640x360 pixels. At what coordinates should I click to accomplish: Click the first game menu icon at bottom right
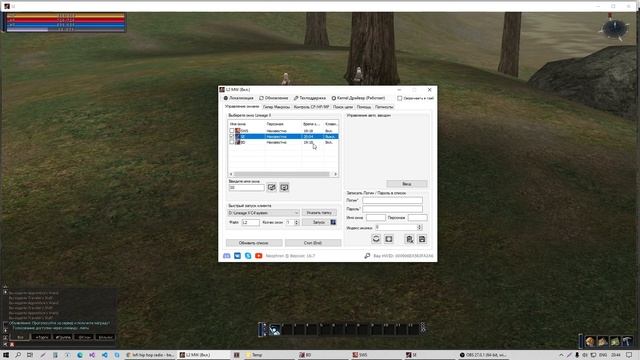(590, 341)
